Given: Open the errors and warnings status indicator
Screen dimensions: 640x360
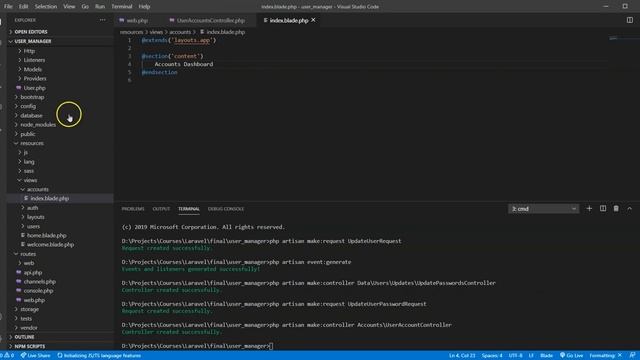Looking at the screenshot, I should (x=7, y=356).
